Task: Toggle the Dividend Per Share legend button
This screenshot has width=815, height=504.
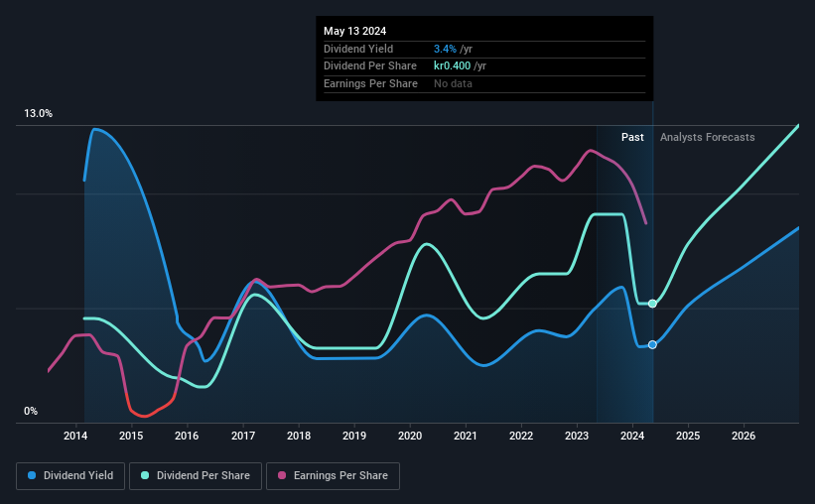Action: [196, 476]
